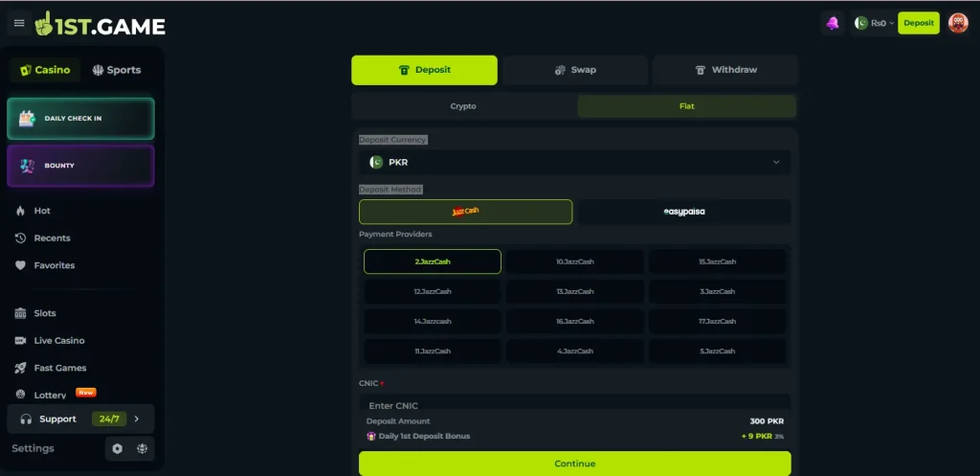The height and width of the screenshot is (476, 980).
Task: Click the Live Casino camera icon
Action: (x=21, y=340)
